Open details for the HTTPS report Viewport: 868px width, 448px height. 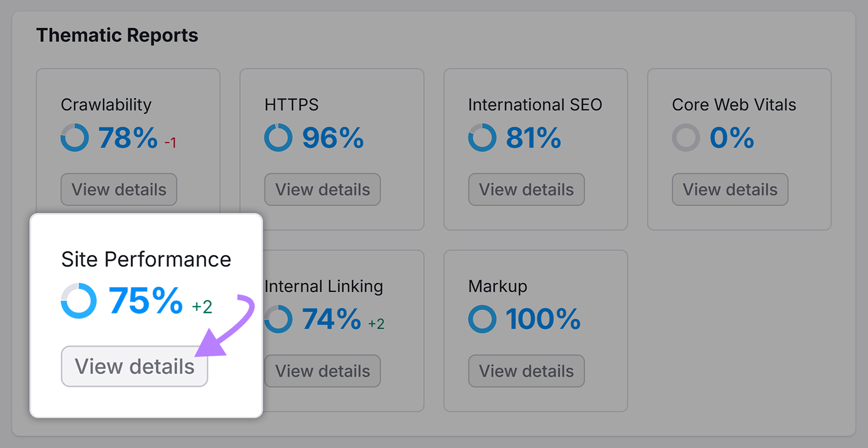click(322, 189)
